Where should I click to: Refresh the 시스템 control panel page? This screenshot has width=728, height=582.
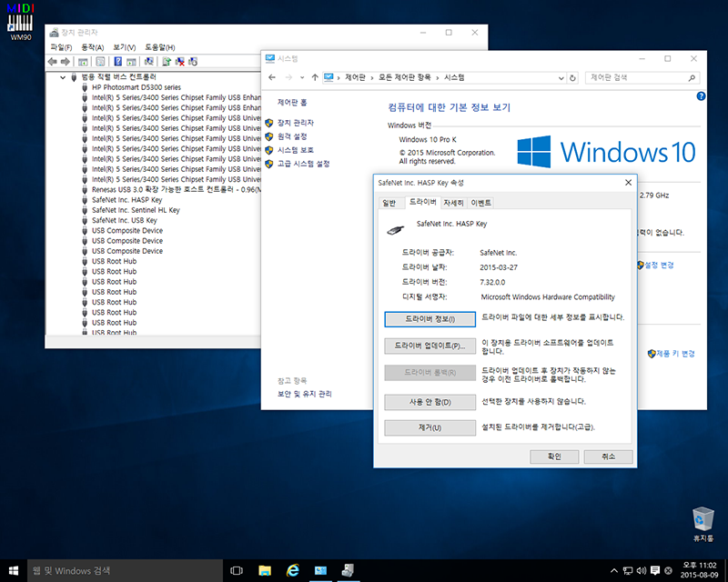coord(572,78)
